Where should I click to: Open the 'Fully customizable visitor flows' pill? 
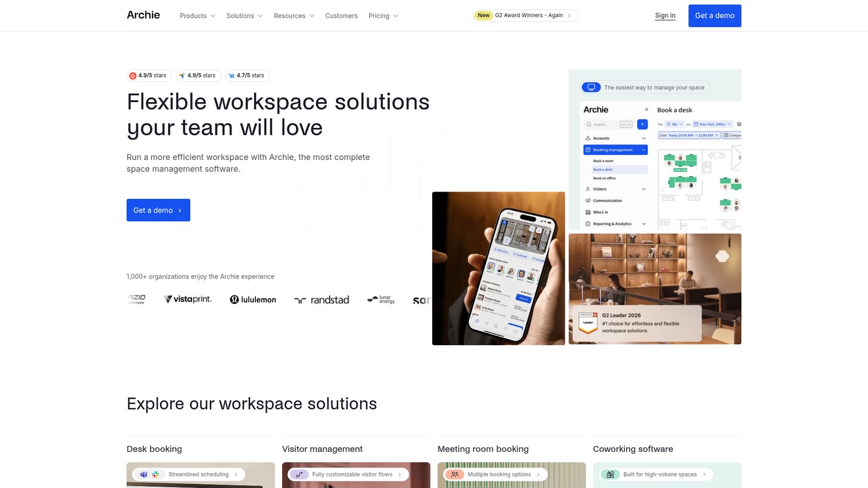pos(349,474)
